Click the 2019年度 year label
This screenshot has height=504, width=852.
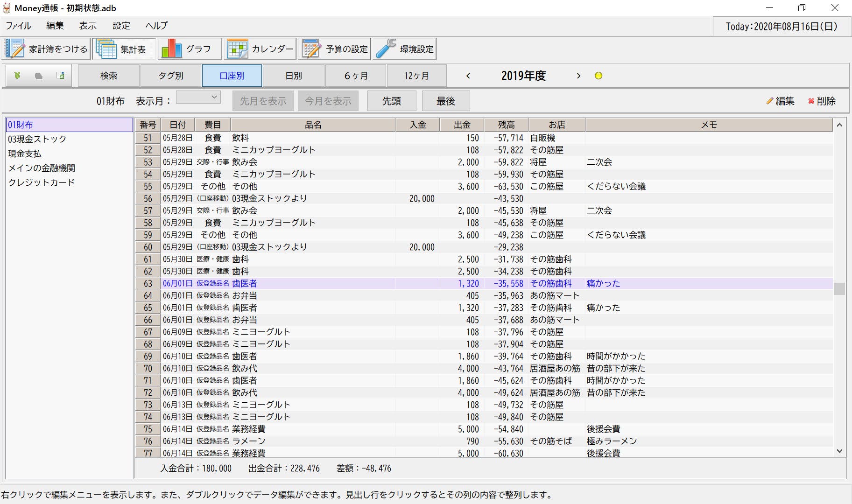point(523,76)
